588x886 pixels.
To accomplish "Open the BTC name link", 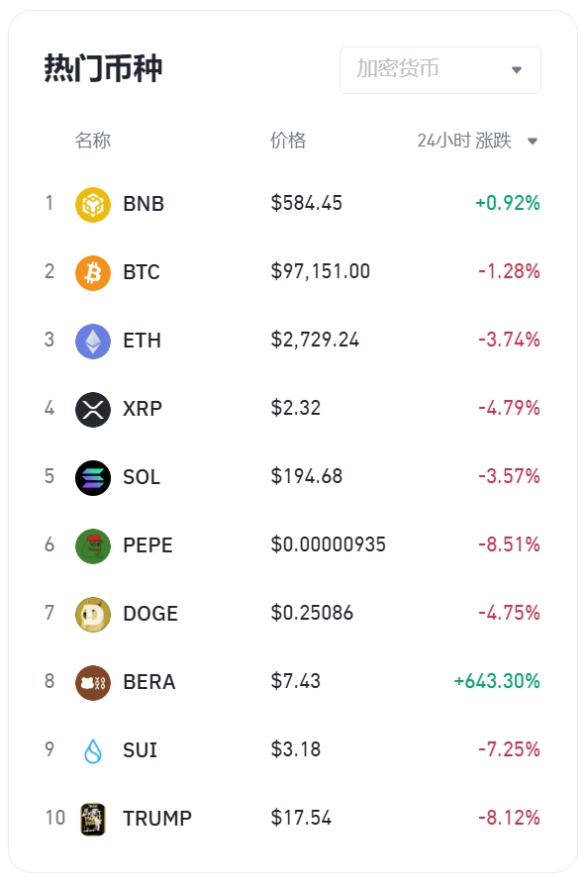I will coord(142,272).
